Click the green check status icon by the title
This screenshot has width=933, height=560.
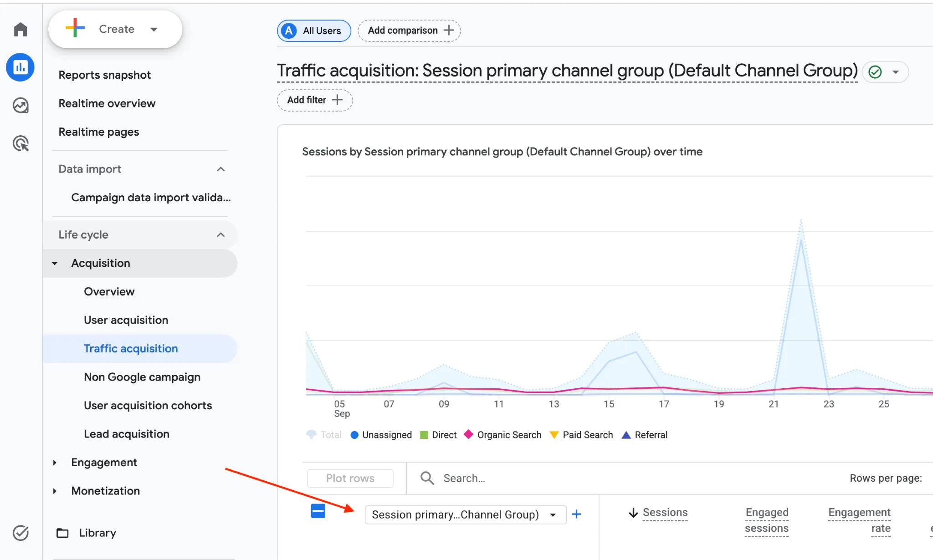(875, 72)
